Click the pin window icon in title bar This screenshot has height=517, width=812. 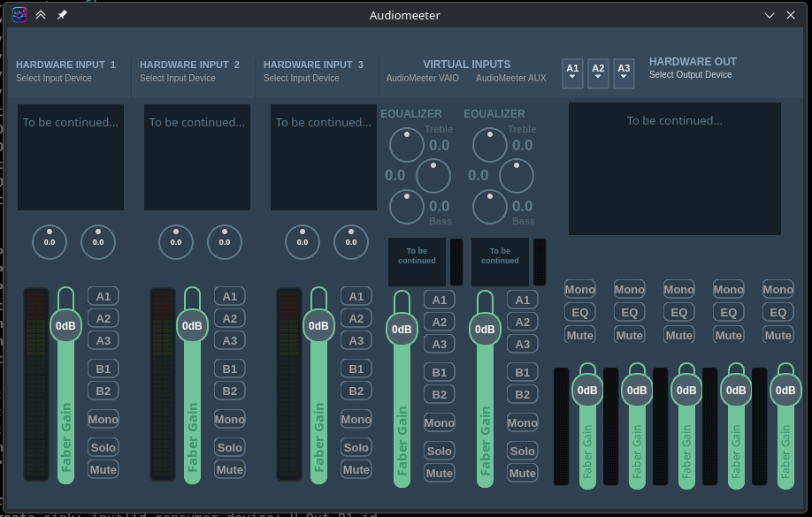click(62, 14)
